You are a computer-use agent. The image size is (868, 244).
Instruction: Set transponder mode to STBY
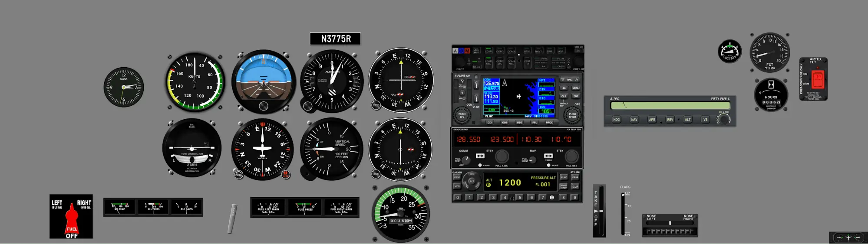pos(466,185)
